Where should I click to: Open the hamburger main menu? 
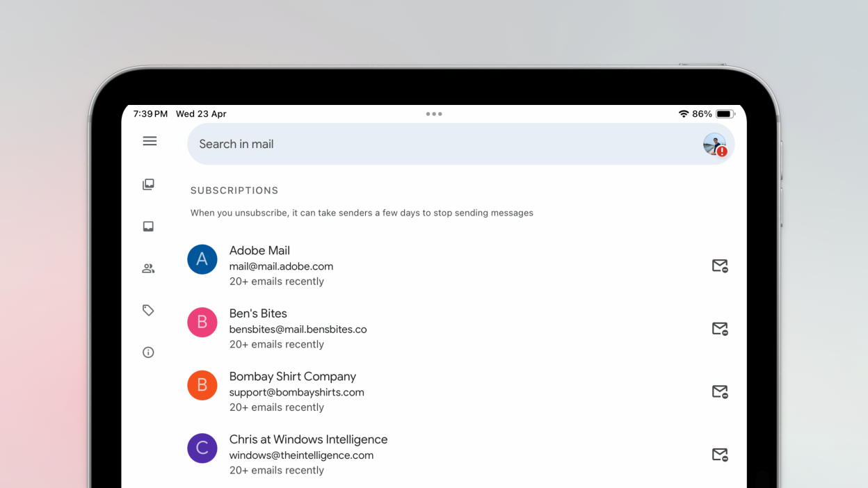150,141
